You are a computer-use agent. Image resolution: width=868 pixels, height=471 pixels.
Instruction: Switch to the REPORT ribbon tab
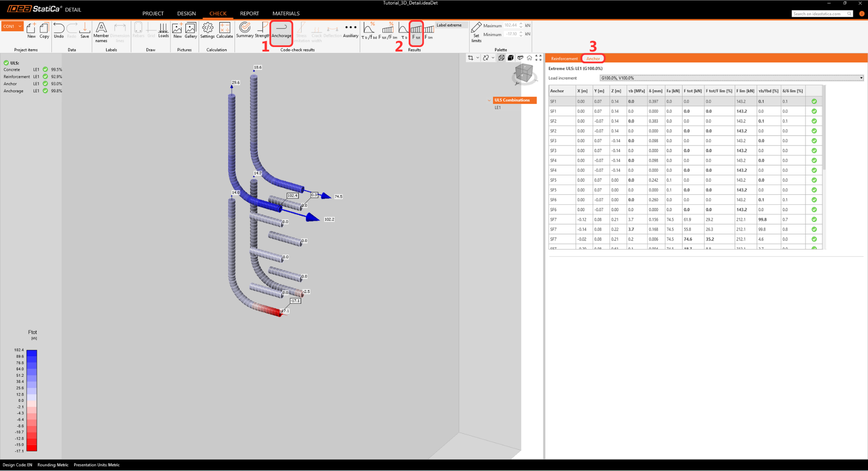coord(249,14)
